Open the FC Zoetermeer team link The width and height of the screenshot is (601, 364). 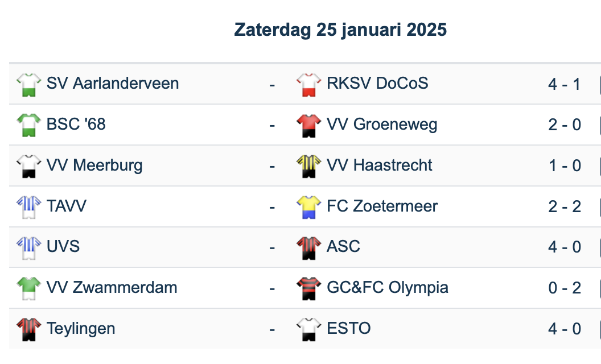pos(382,206)
